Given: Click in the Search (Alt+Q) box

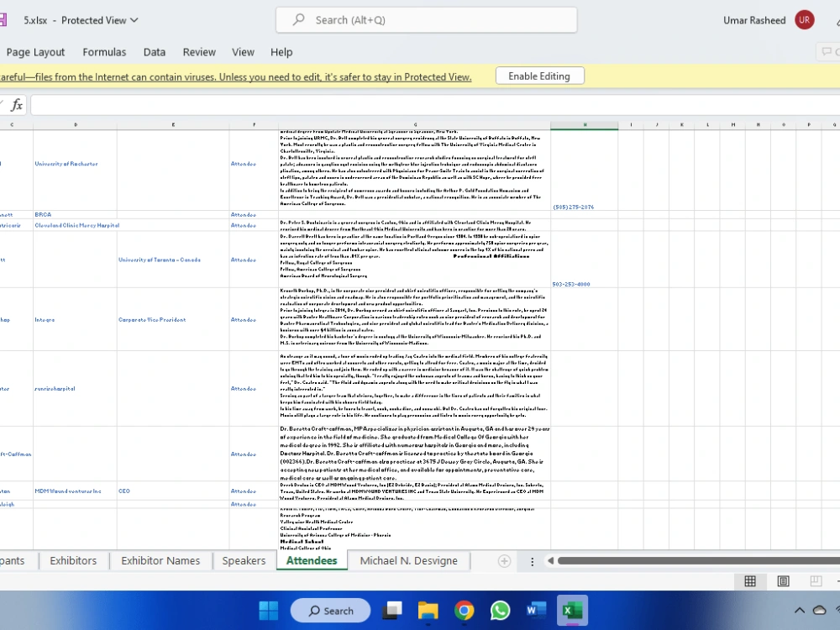Looking at the screenshot, I should (427, 20).
